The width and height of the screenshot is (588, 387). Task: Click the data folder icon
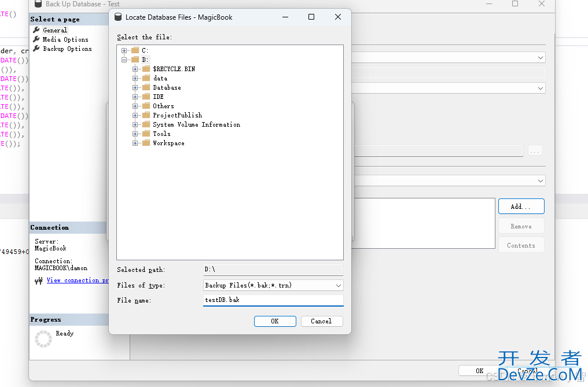click(x=146, y=78)
